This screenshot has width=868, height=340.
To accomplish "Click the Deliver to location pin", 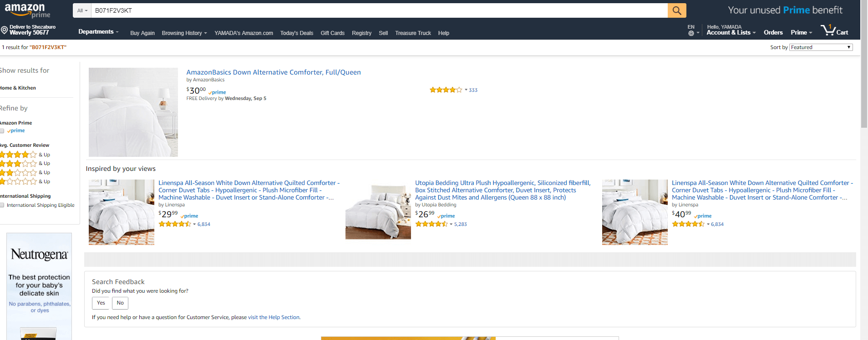I will click(4, 30).
